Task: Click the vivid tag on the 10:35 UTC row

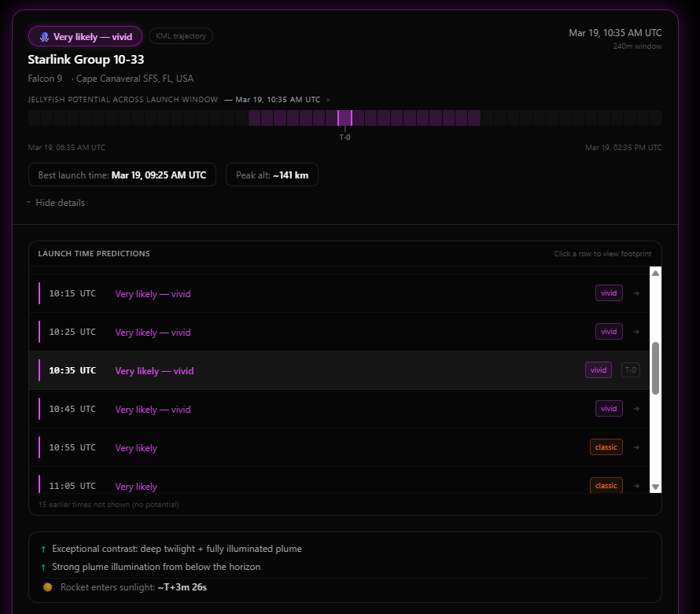Action: coord(599,370)
